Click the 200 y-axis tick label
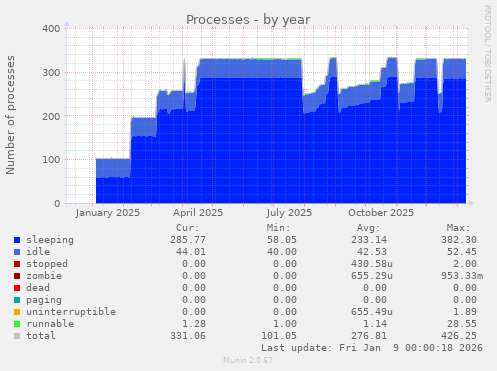 [x=51, y=116]
